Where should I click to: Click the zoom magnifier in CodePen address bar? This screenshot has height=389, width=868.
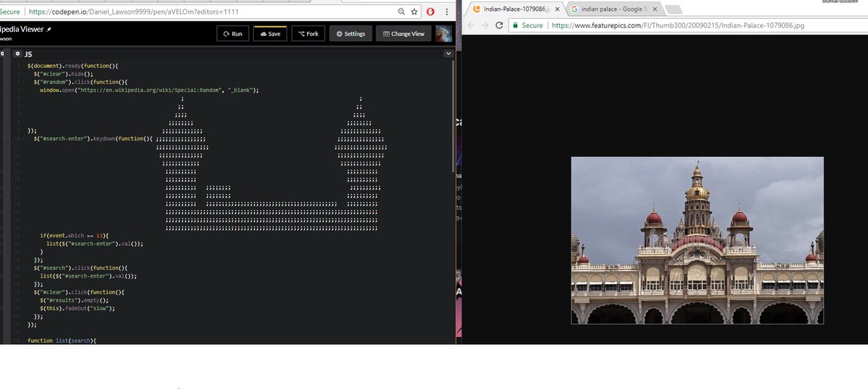click(x=401, y=12)
